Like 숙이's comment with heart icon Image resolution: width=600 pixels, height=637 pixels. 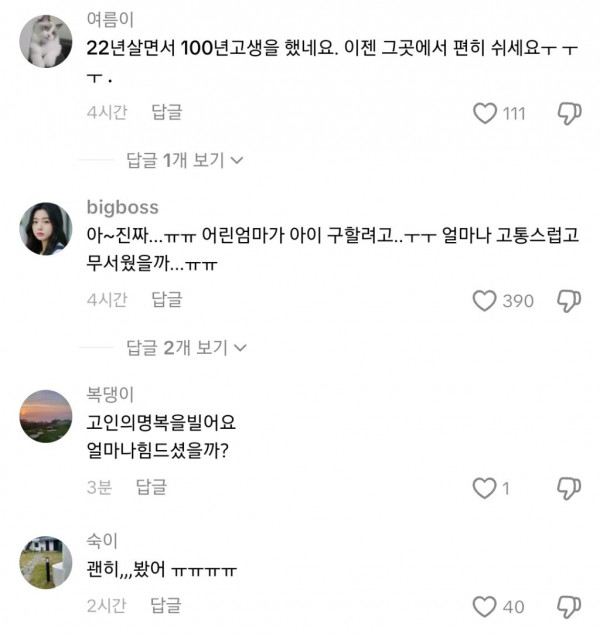coord(485,606)
